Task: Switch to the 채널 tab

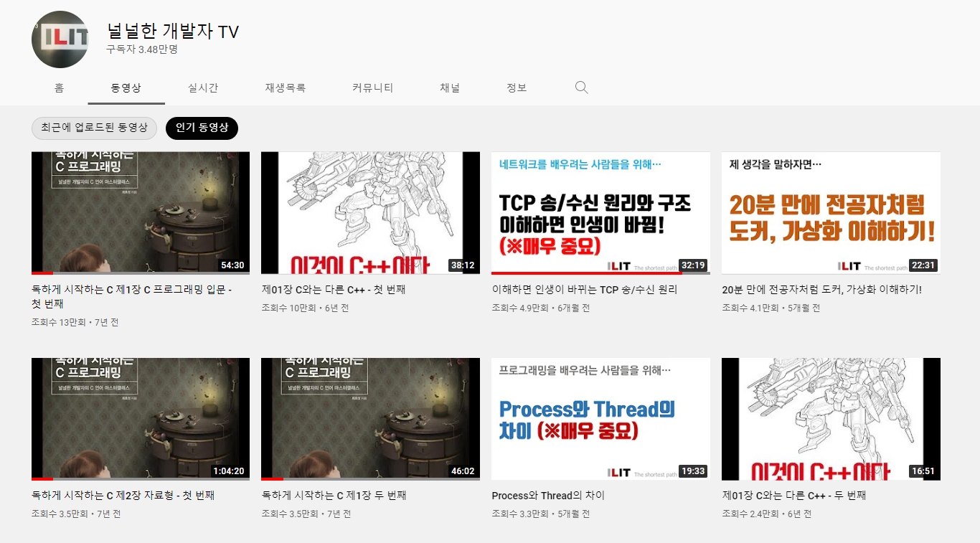Action: [450, 88]
